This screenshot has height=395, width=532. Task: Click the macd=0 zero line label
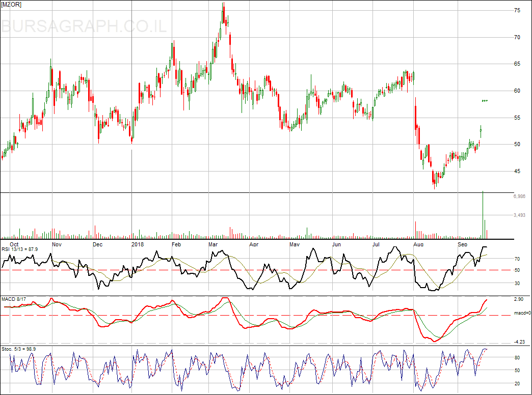click(522, 313)
